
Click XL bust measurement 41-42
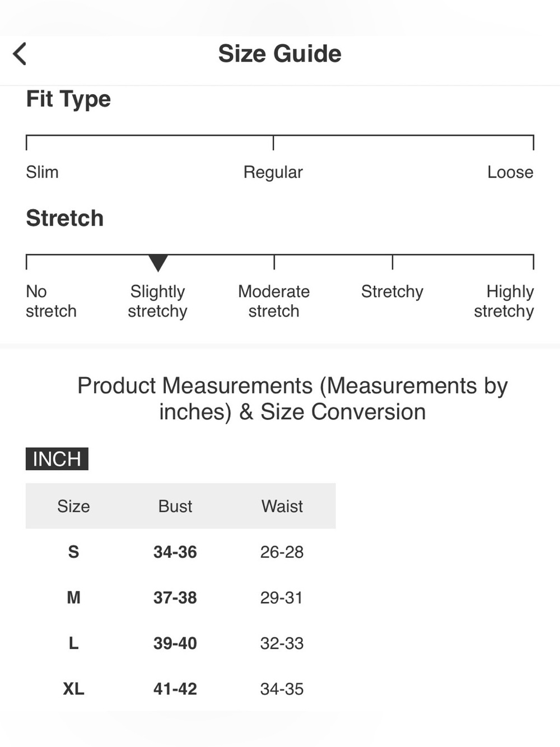[175, 689]
